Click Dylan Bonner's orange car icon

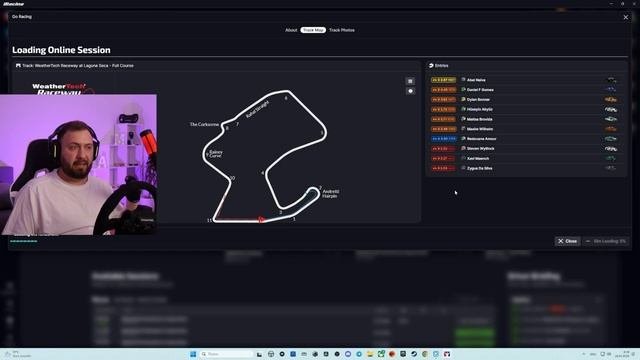[x=611, y=100]
